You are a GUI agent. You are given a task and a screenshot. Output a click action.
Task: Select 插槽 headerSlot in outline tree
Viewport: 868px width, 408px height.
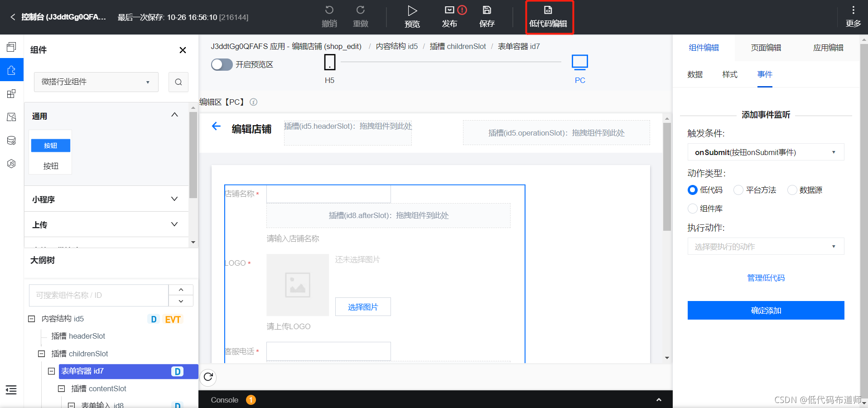pyautogui.click(x=78, y=336)
